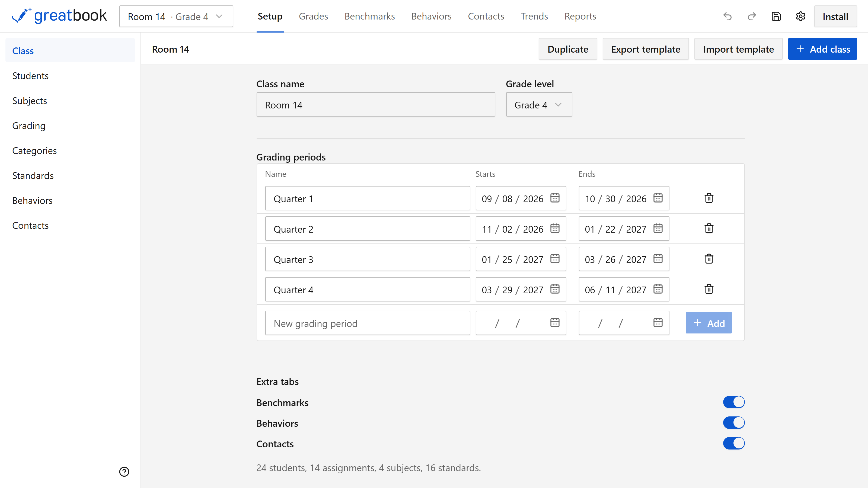
Task: Open settings gear icon
Action: (801, 17)
